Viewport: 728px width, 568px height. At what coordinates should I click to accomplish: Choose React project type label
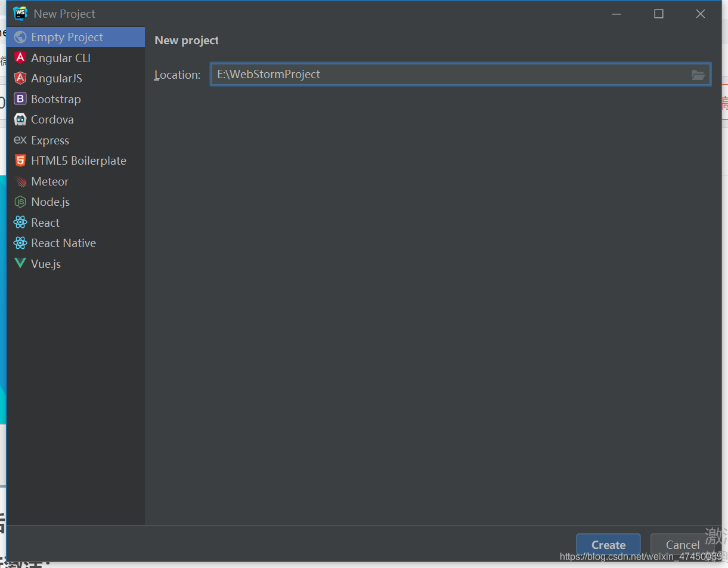(x=45, y=223)
